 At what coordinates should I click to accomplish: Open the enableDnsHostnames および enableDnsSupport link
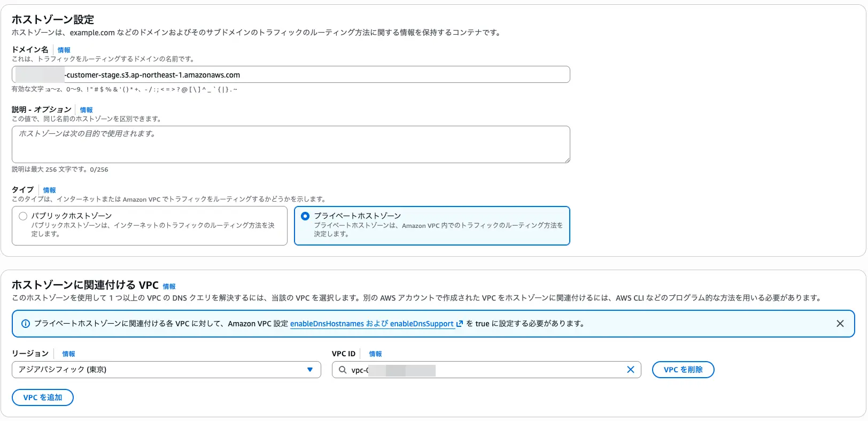tap(371, 324)
